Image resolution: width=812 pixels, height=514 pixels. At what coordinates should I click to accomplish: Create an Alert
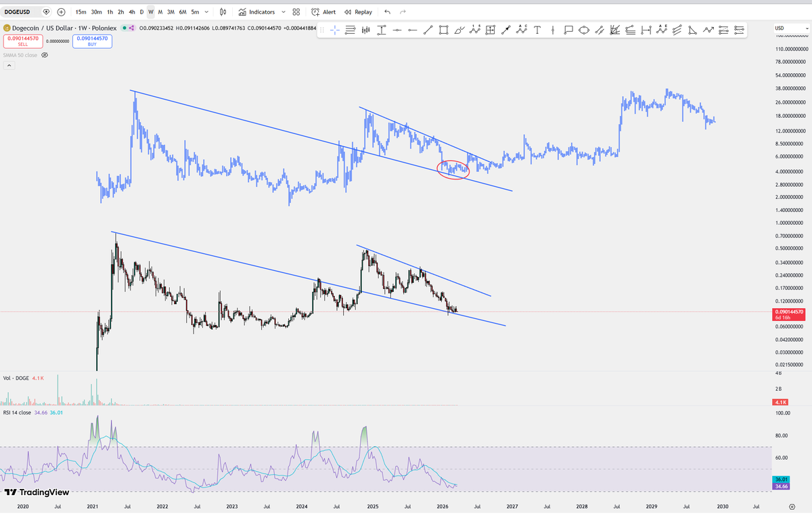[324, 12]
